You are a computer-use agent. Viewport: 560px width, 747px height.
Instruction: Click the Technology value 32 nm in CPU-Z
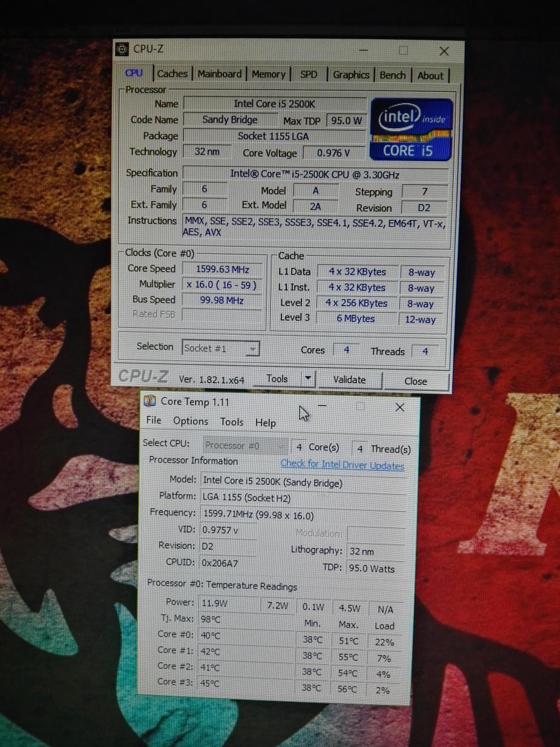click(x=207, y=151)
